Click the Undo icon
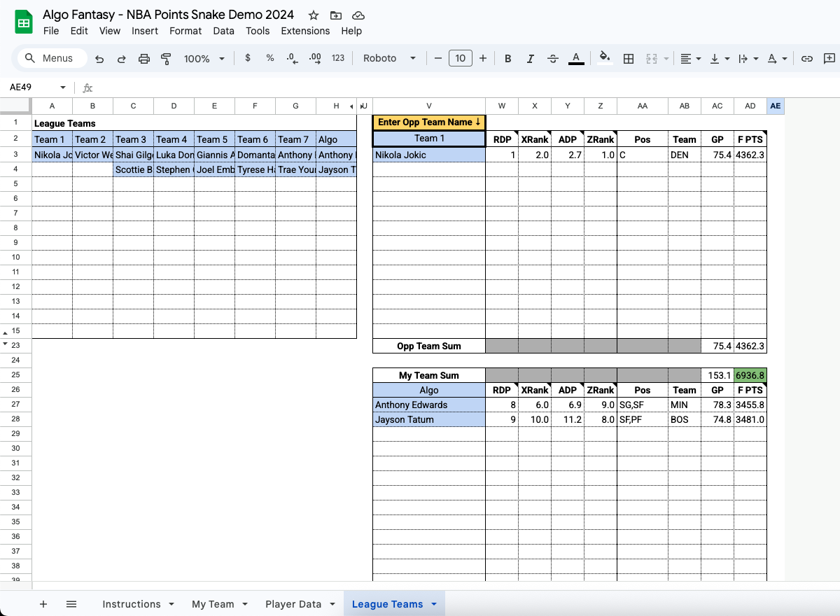 point(99,59)
